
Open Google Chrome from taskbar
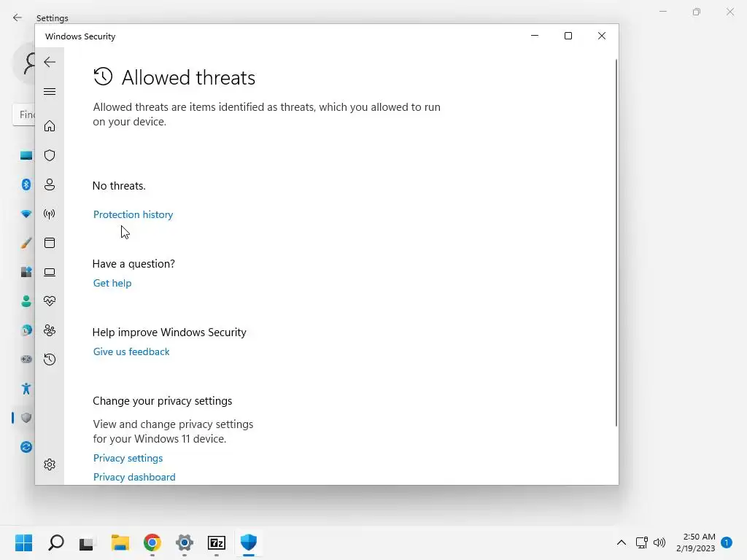[152, 542]
